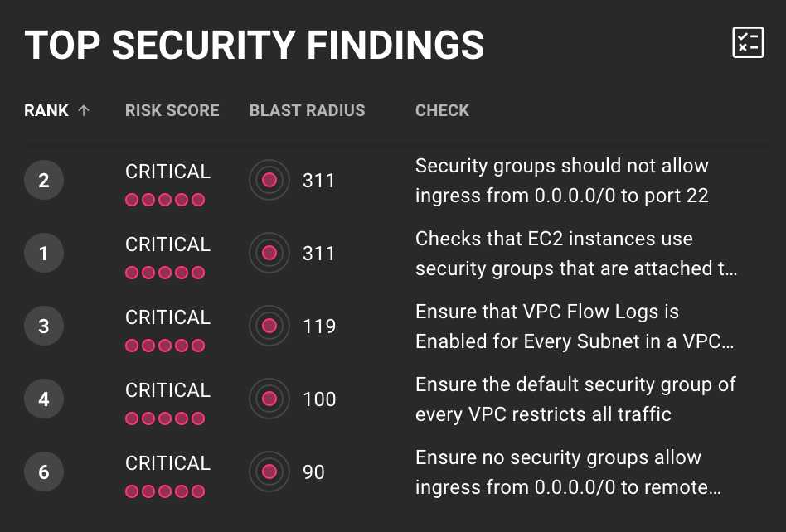Viewport: 786px width, 532px height.
Task: Click the Top Security Findings title
Action: (x=255, y=45)
